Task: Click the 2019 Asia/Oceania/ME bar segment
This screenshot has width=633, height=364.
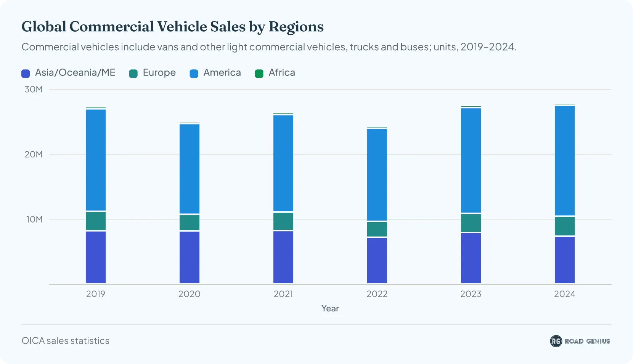Action: 96,257
